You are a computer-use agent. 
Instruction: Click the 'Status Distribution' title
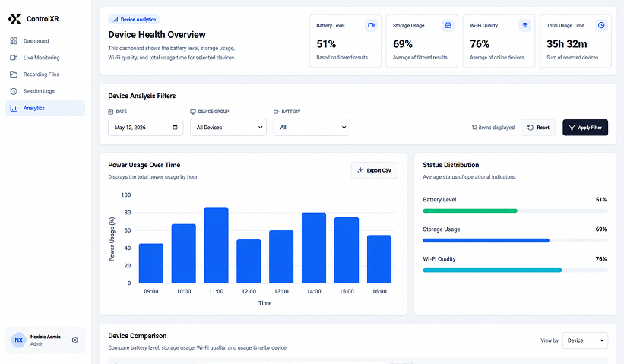pyautogui.click(x=451, y=165)
